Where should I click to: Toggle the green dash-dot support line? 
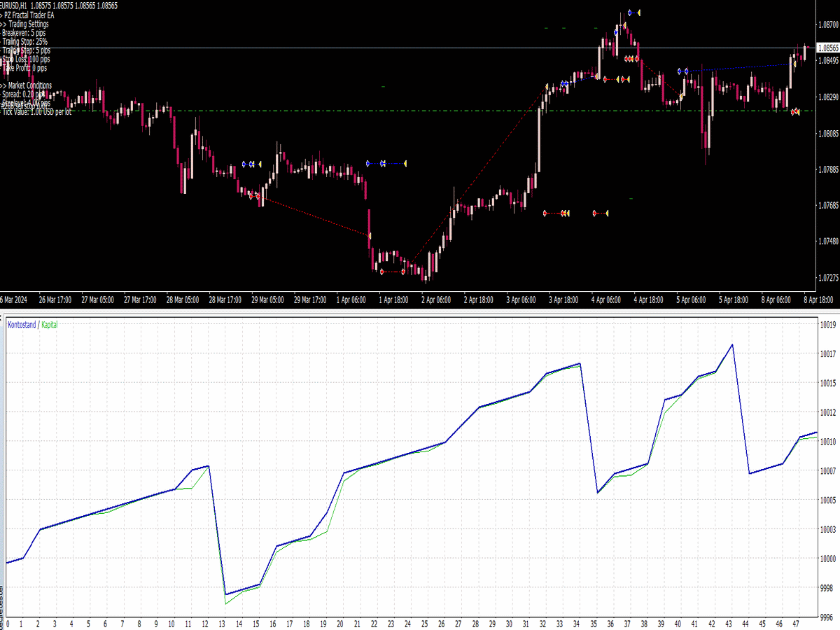point(420,110)
